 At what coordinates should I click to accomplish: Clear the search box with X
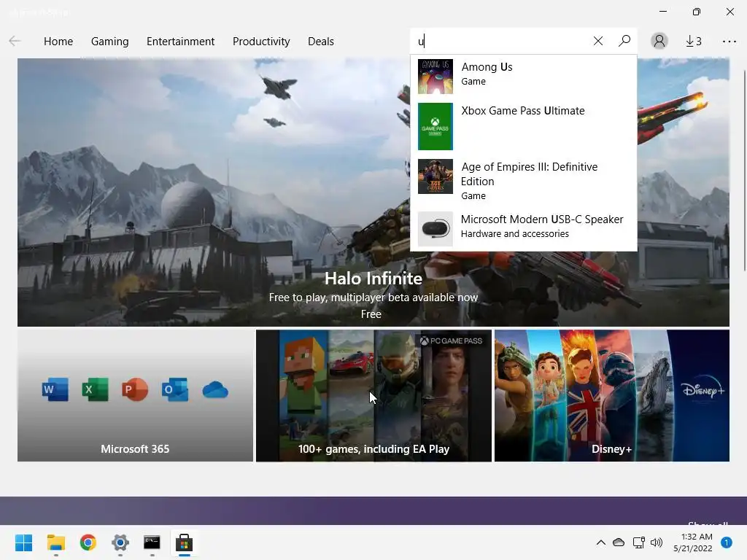click(x=598, y=42)
